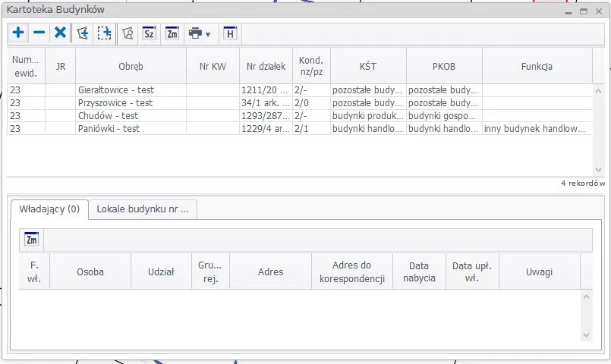The width and height of the screenshot is (611, 364).
Task: Maximize the Kartoteka Budynków window
Action: tap(584, 11)
